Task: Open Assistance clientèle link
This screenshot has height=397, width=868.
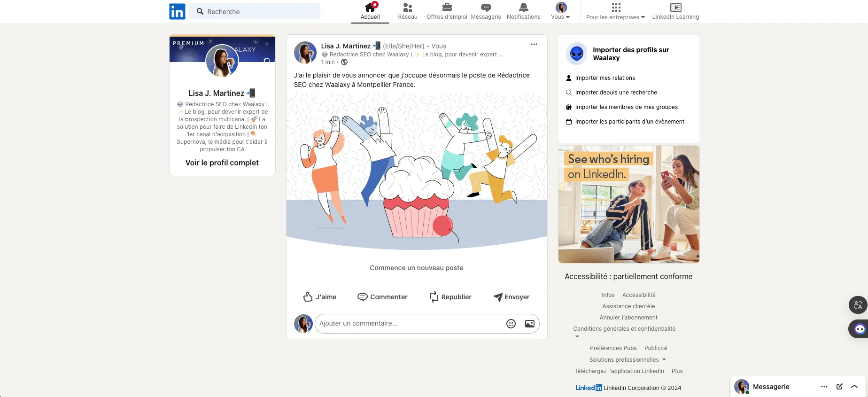Action: tap(628, 306)
